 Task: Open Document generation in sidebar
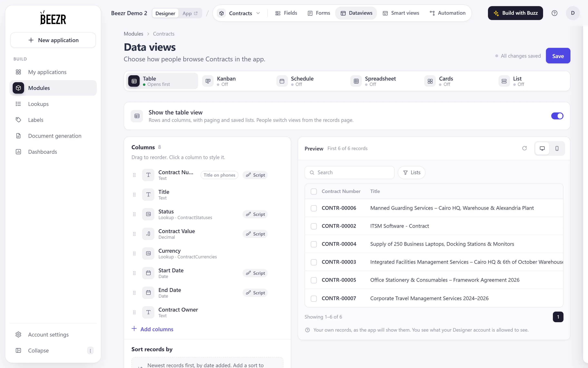coord(53,136)
